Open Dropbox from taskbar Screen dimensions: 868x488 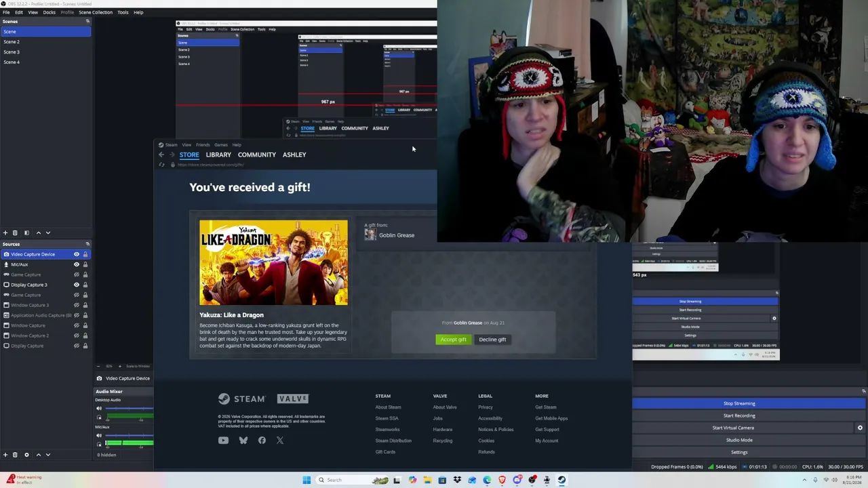click(457, 480)
